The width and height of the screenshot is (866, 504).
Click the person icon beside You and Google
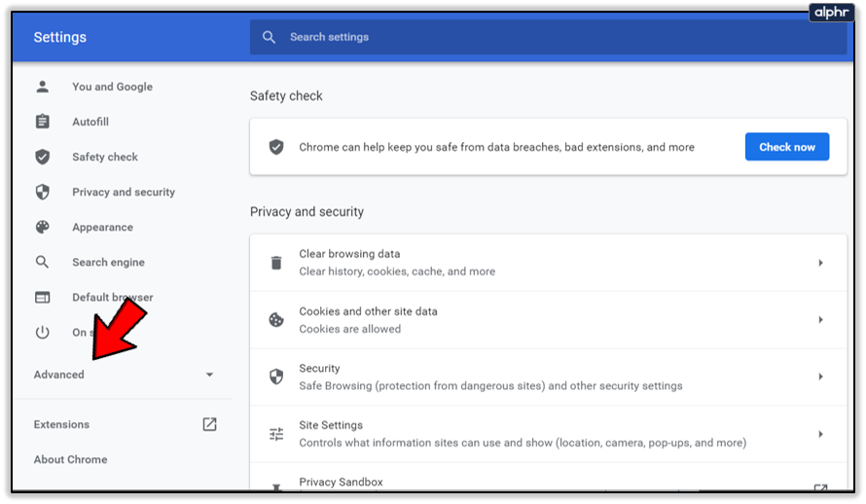pyautogui.click(x=43, y=87)
